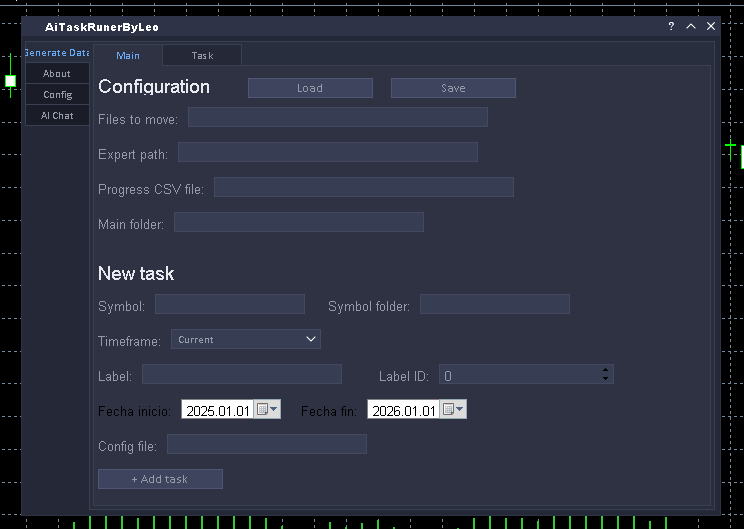Go to Config in sidebar
Image resolution: width=744 pixels, height=529 pixels.
(57, 95)
